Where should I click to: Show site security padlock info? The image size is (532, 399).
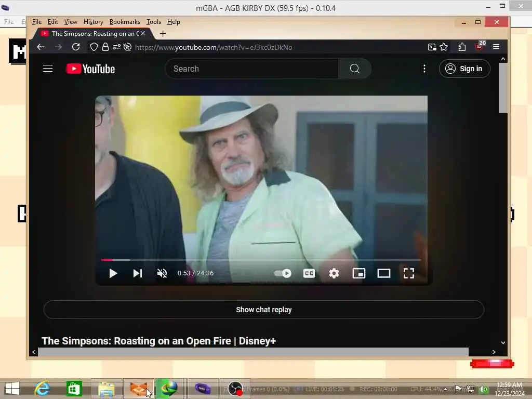click(x=105, y=47)
